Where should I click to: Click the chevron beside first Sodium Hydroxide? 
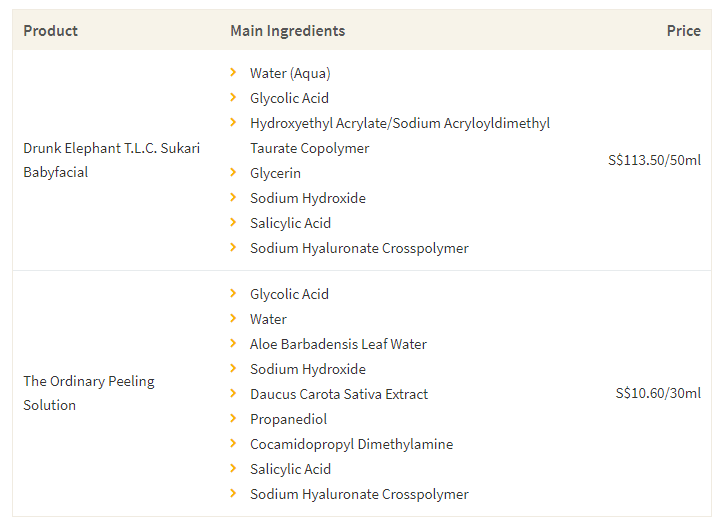233,197
